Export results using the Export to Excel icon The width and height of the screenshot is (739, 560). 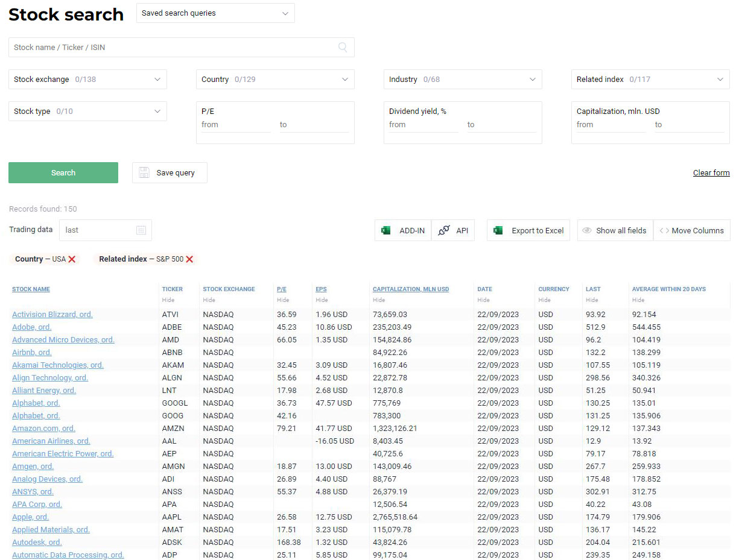pyautogui.click(x=498, y=230)
